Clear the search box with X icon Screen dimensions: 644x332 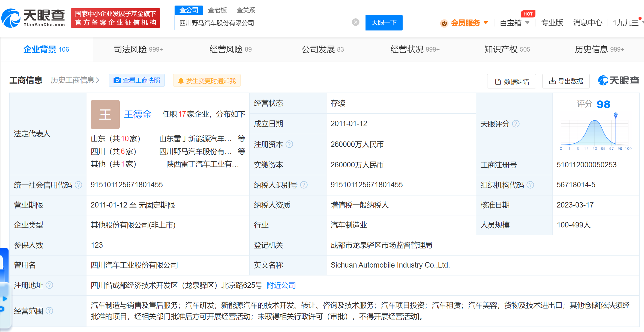coord(355,22)
